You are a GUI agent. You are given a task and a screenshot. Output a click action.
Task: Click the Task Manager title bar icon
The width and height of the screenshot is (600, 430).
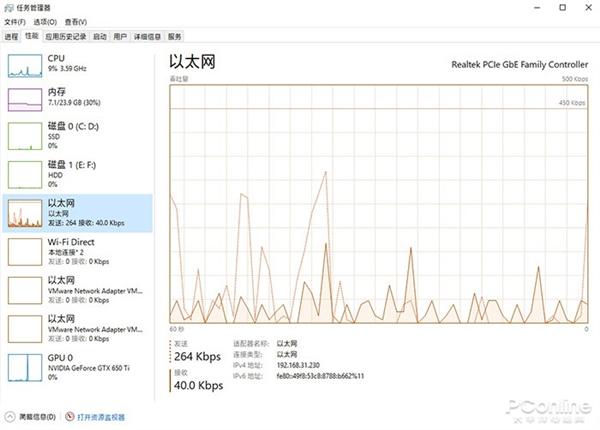click(x=8, y=8)
